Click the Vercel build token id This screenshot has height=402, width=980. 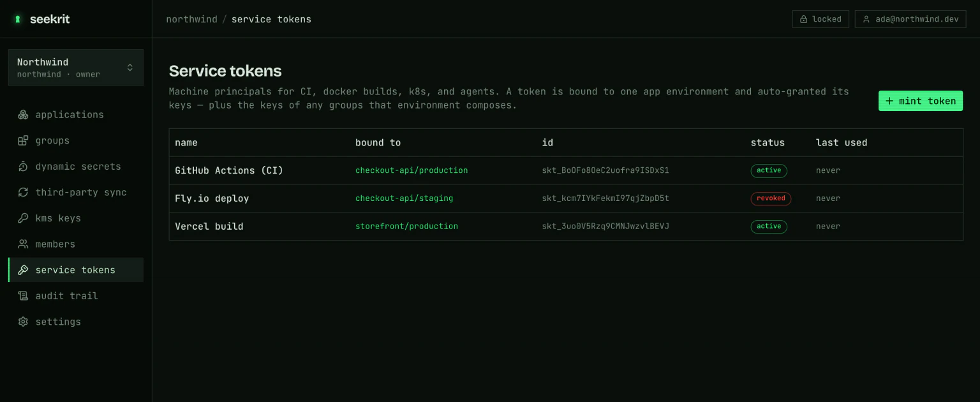(605, 226)
